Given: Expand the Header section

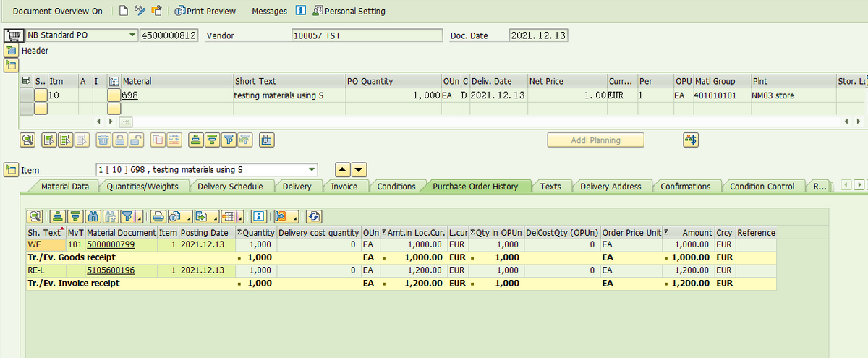Looking at the screenshot, I should [x=12, y=51].
